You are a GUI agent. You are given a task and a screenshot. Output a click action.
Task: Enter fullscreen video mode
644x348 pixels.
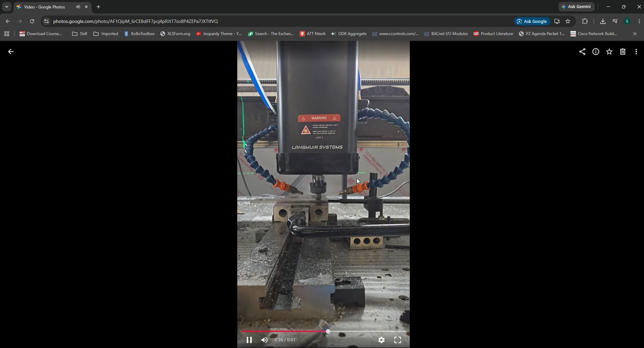tap(397, 340)
